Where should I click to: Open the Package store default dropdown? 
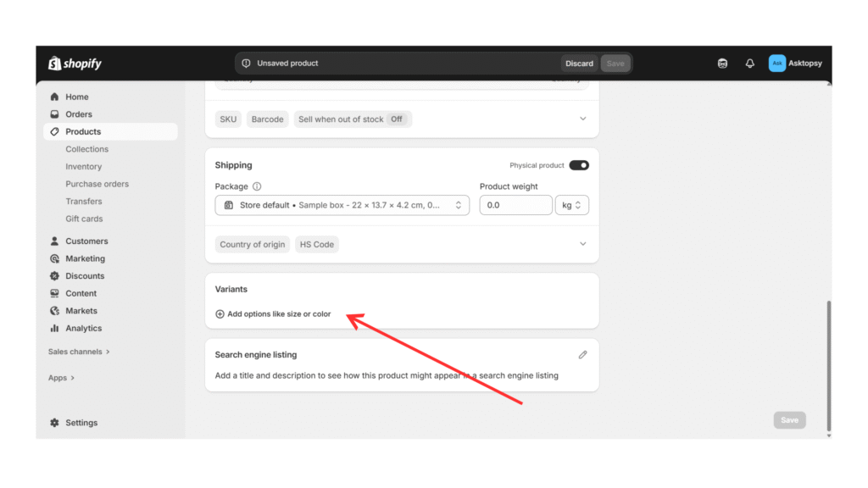pos(342,205)
